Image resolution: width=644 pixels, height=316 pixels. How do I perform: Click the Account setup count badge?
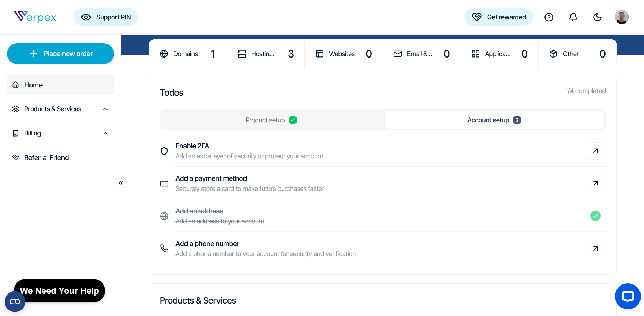click(x=517, y=120)
